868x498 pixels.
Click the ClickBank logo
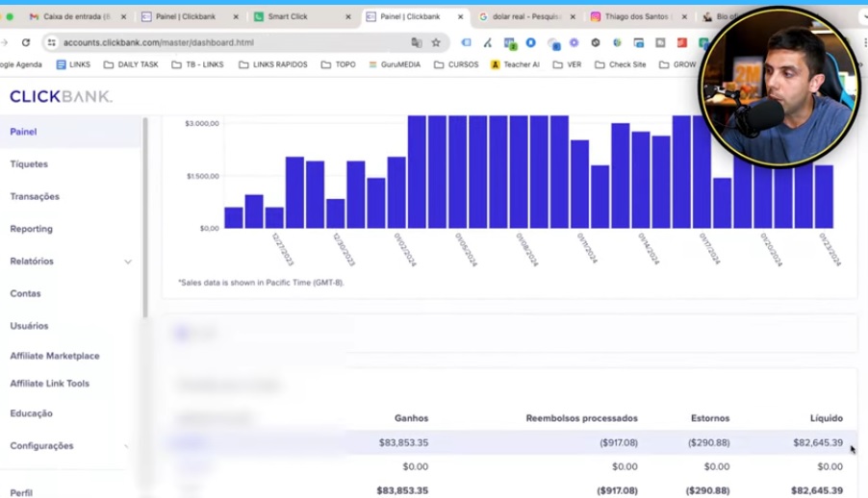(61, 96)
